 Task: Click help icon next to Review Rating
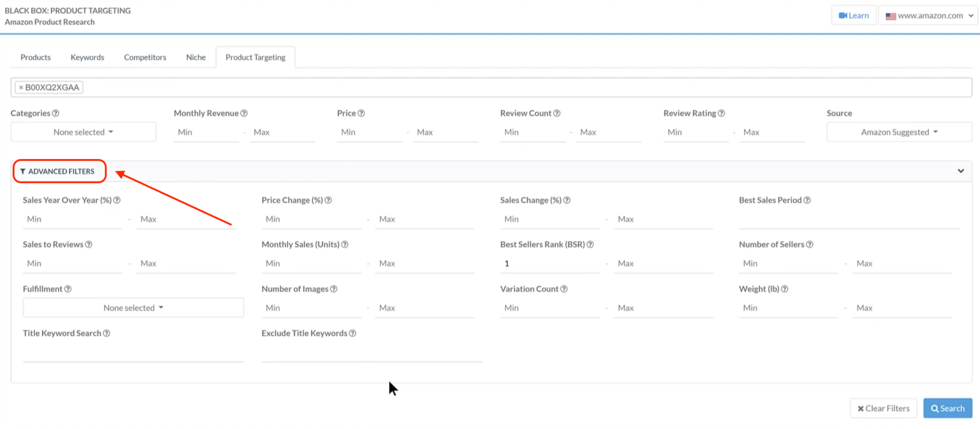click(721, 113)
